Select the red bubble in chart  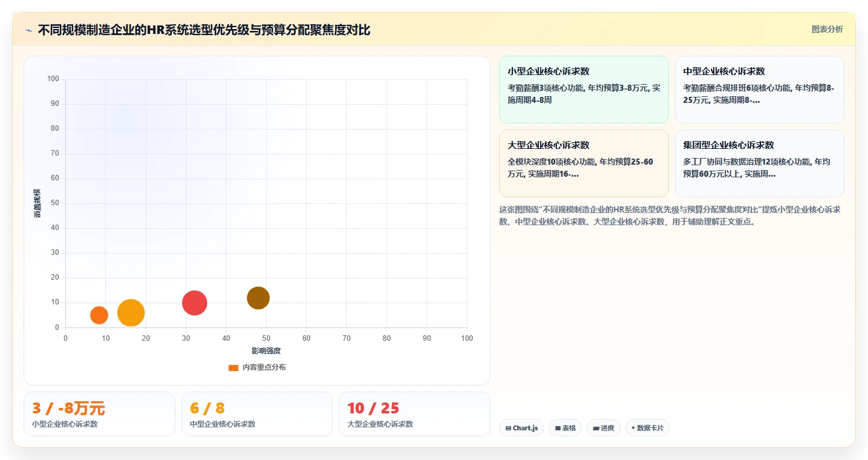pyautogui.click(x=194, y=303)
